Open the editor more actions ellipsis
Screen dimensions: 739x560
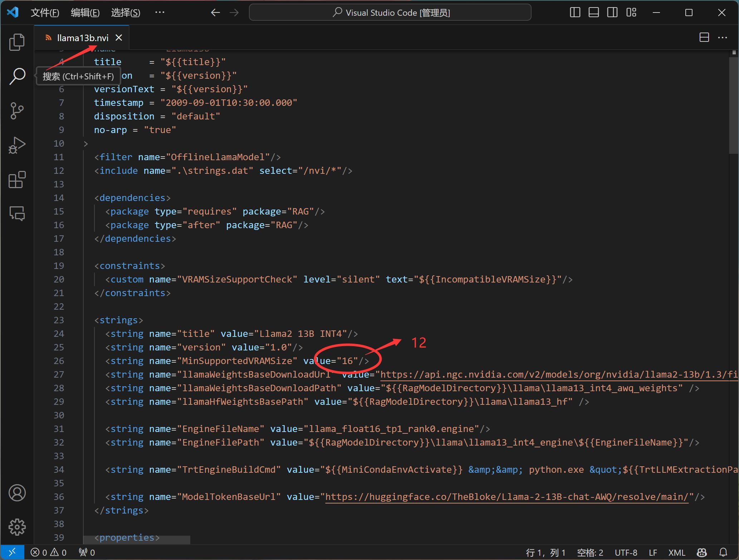point(723,38)
